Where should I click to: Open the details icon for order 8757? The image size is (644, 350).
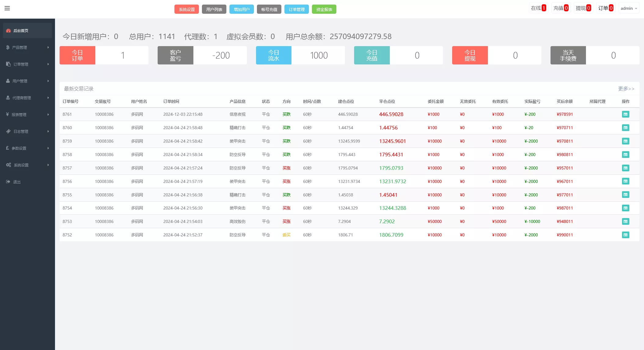point(625,168)
